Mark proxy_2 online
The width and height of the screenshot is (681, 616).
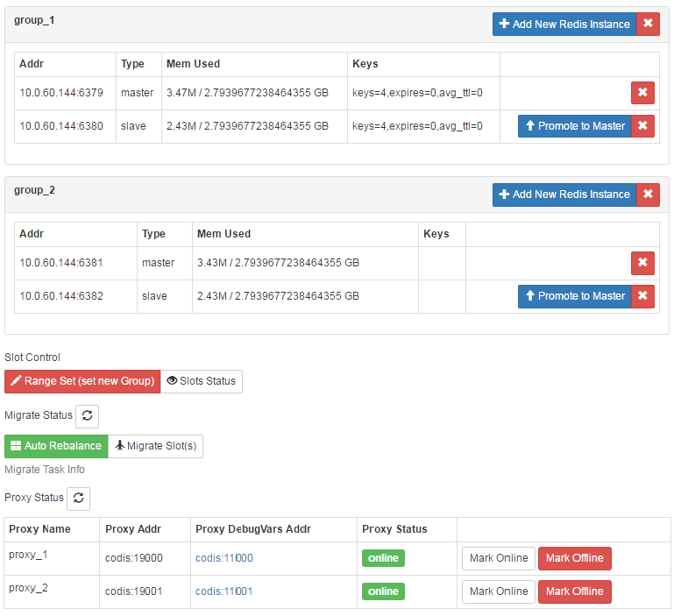click(x=499, y=591)
